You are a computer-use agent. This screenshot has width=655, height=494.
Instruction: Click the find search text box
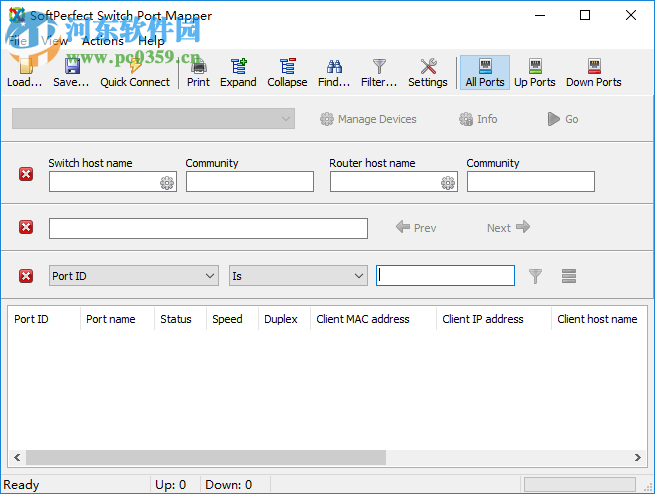click(208, 228)
